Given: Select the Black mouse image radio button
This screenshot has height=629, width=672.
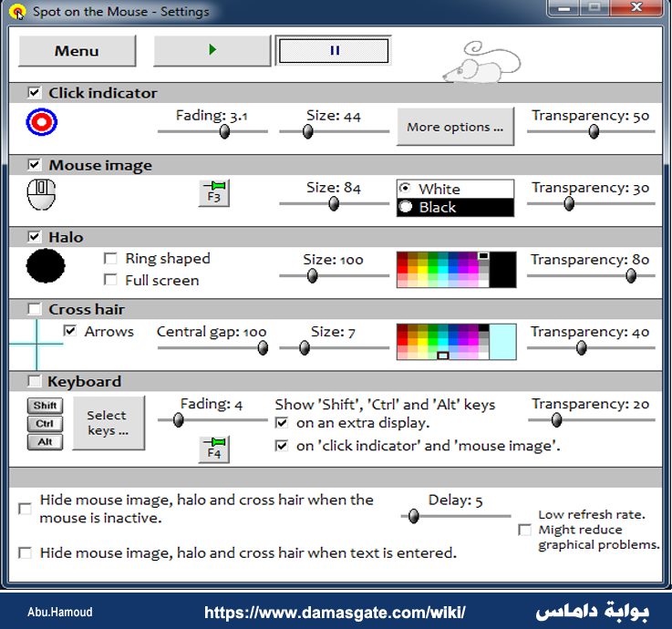Looking at the screenshot, I should pyautogui.click(x=405, y=207).
